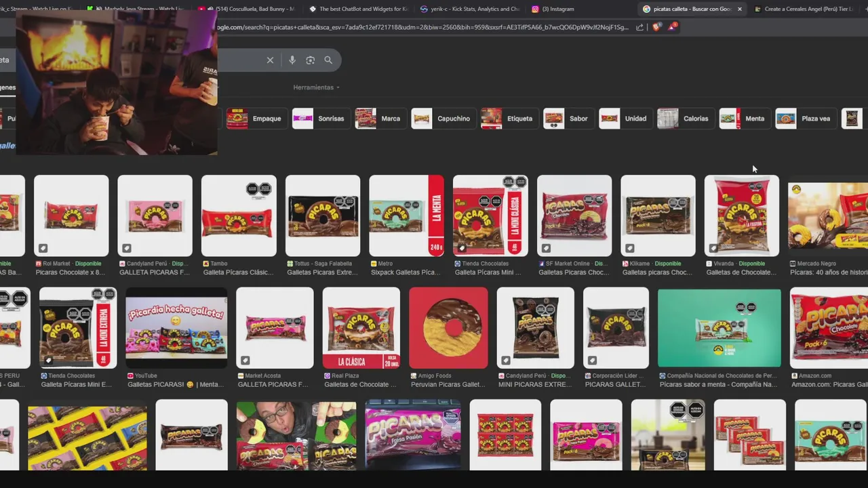
Task: Open Roi Market Picaras Chocolate image
Action: point(71,216)
